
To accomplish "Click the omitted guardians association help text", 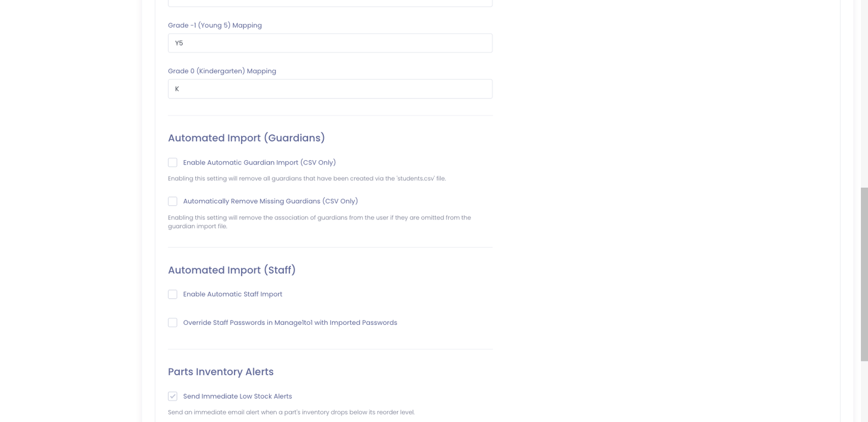I will coord(320,222).
